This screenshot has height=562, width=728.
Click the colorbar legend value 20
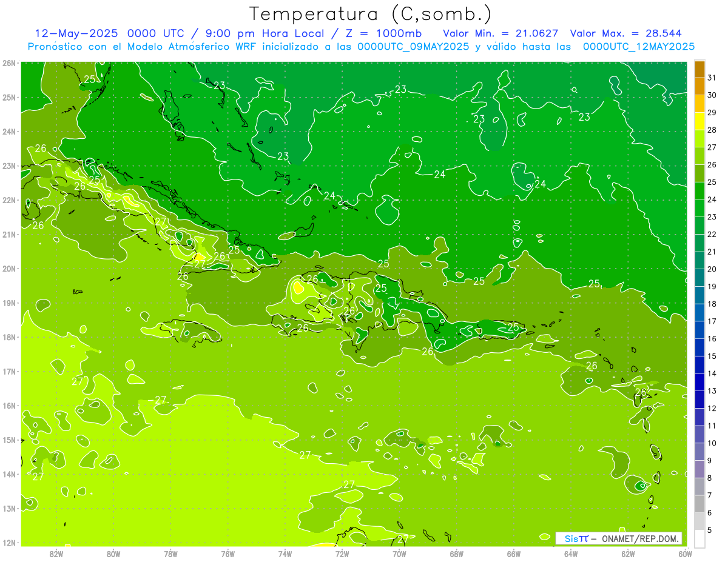(712, 269)
